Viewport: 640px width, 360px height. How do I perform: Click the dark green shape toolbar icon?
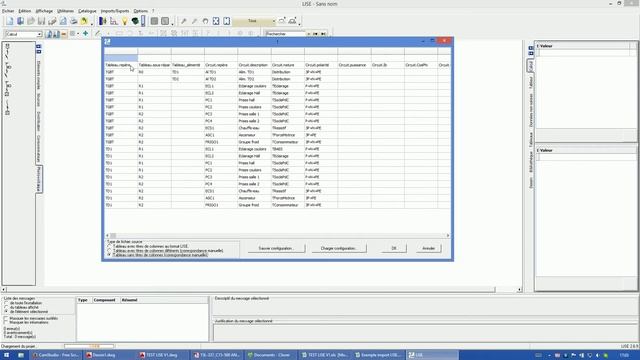[135, 21]
